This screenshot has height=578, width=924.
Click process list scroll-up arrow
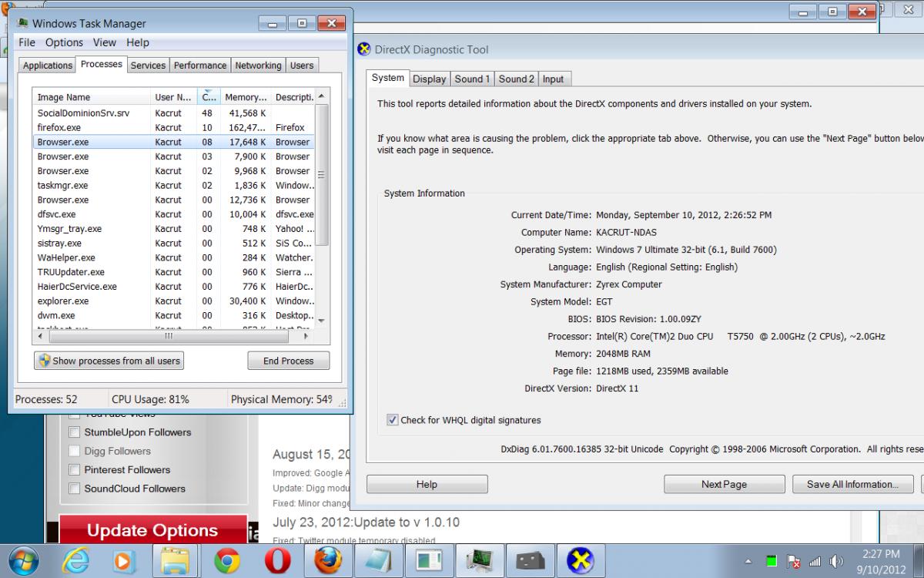pos(322,96)
